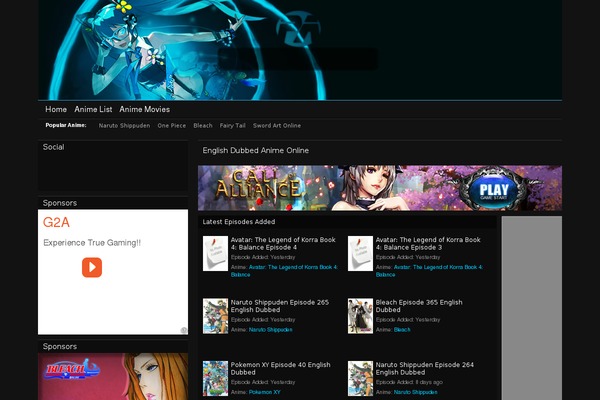Open Naruto Shippuden Episode 265 English Dubbed title
600x400 pixels.
280,306
